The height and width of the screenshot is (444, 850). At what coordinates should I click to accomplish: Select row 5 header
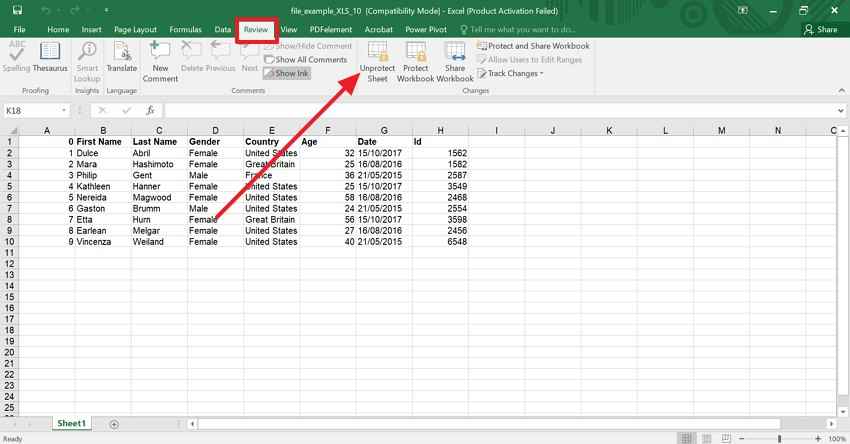[x=9, y=186]
